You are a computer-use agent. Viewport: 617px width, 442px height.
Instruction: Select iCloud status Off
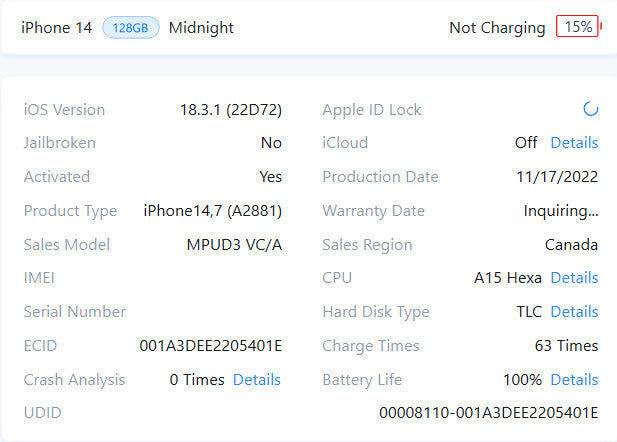tap(526, 142)
